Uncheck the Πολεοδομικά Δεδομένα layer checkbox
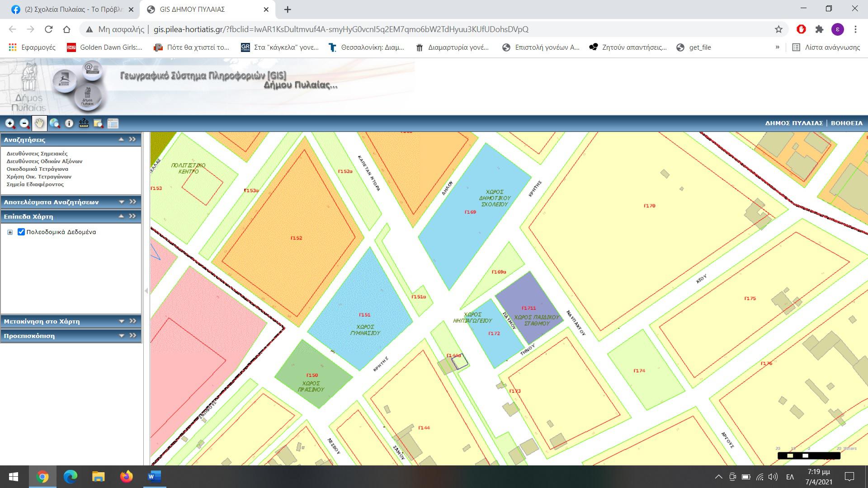Image resolution: width=868 pixels, height=488 pixels. pos(21,232)
